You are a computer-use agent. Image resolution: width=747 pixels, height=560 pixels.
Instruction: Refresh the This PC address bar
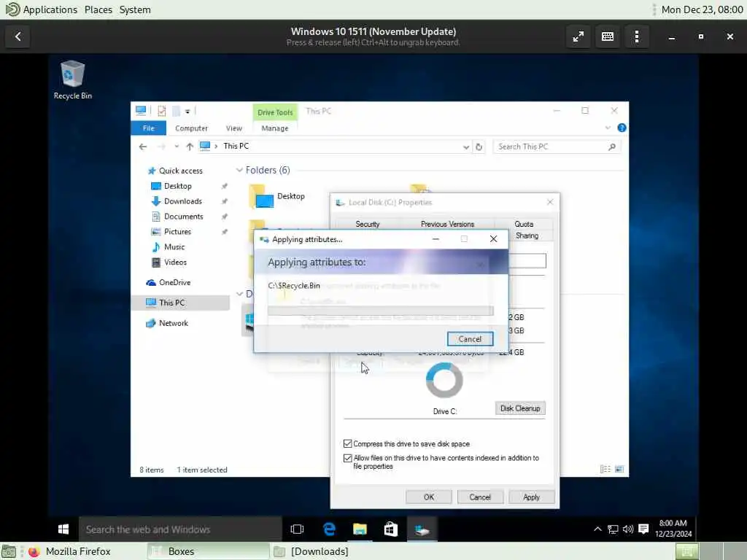point(479,147)
